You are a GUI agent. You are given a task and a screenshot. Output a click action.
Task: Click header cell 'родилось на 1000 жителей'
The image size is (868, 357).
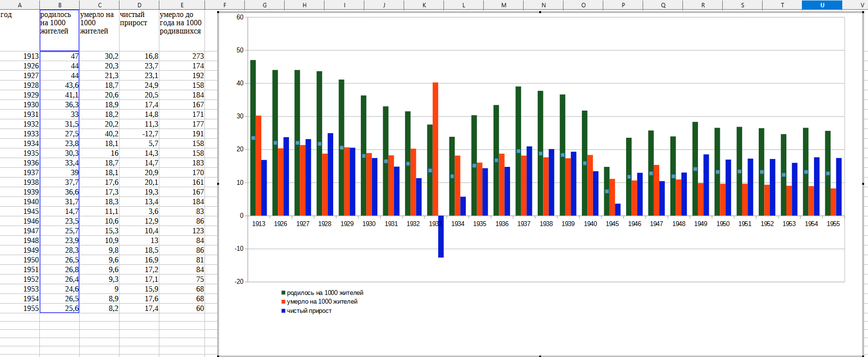(60, 30)
